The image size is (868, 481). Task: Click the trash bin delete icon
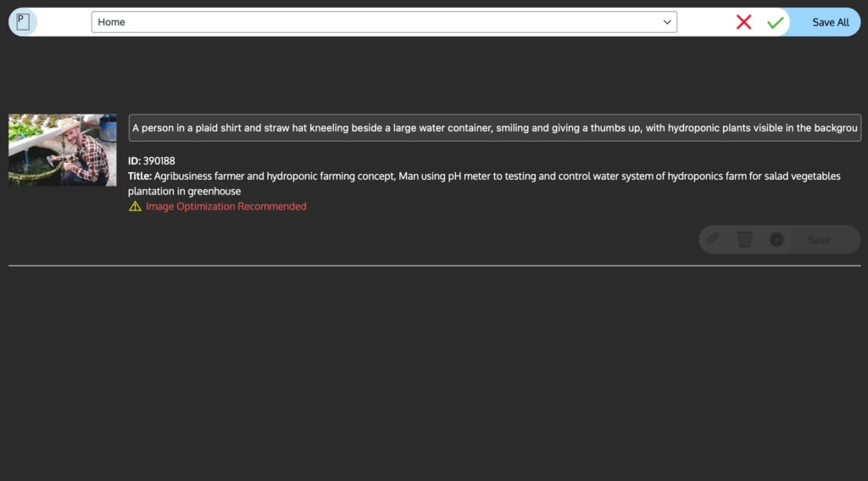[x=744, y=239]
